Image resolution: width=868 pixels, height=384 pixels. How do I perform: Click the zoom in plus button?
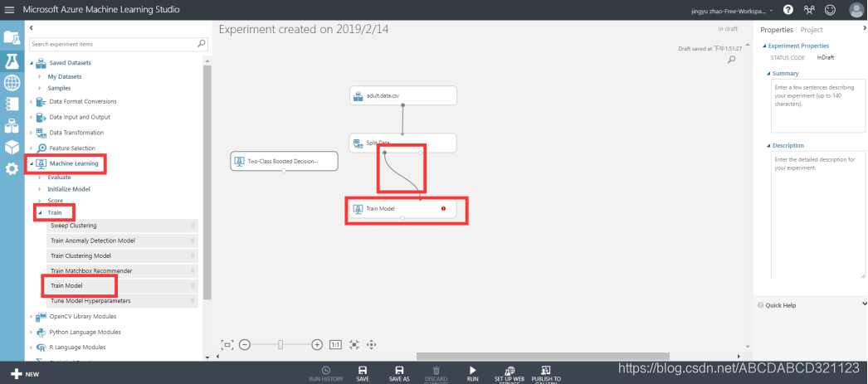coord(317,345)
